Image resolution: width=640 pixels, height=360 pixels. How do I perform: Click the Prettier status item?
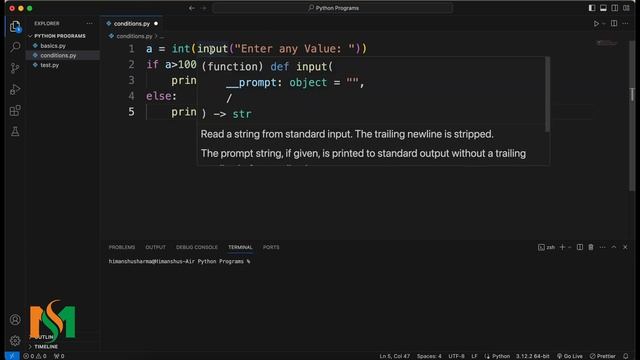602,356
